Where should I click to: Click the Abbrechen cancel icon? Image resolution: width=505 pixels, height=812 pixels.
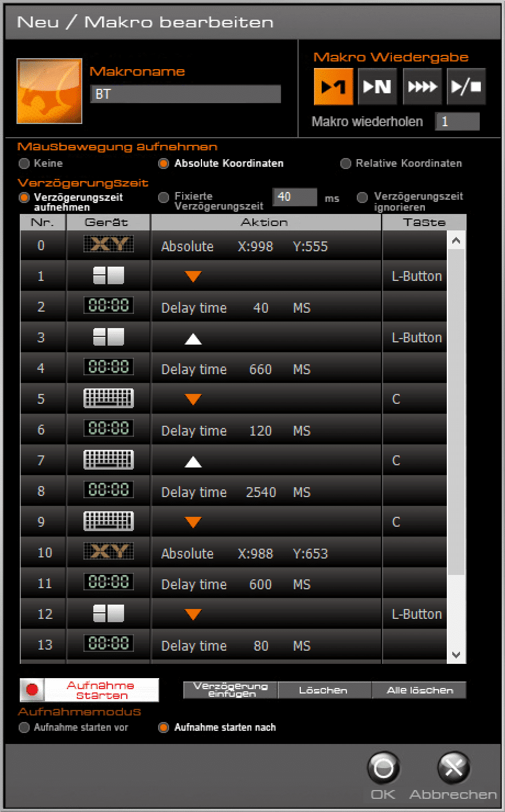pos(453,769)
